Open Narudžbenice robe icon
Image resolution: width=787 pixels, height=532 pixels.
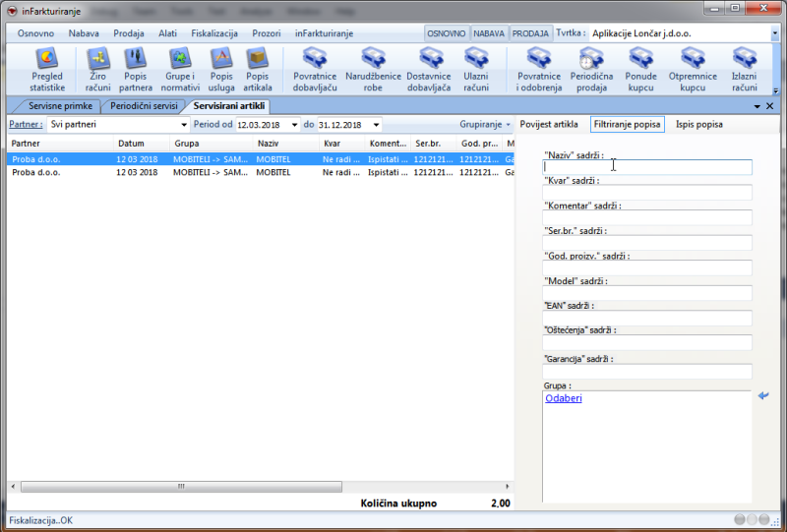373,70
